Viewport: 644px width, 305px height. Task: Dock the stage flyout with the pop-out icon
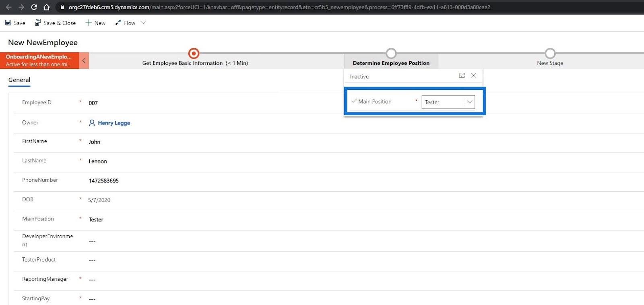[x=462, y=75]
